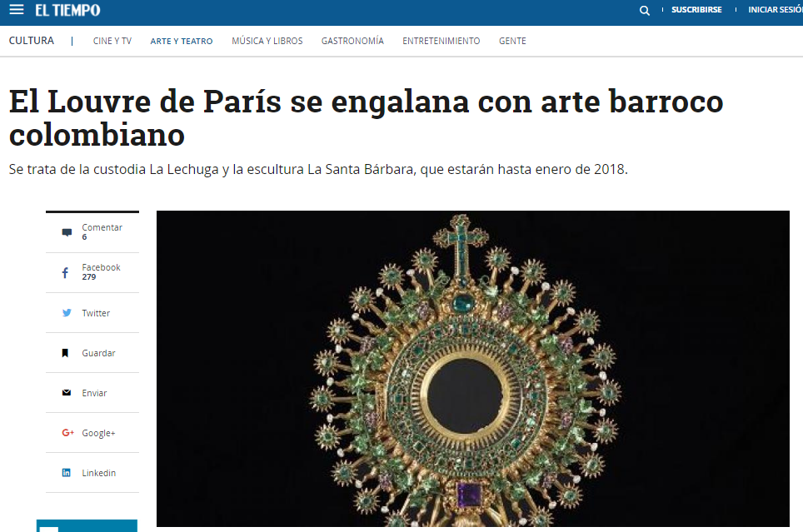Share via the LinkedIn icon
803x532 pixels.
point(66,473)
